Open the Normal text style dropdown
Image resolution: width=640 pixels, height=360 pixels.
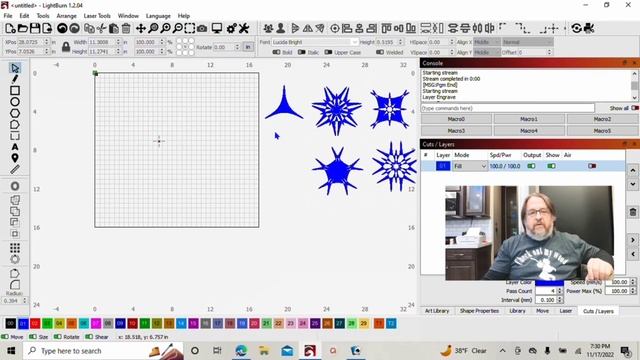tap(527, 42)
